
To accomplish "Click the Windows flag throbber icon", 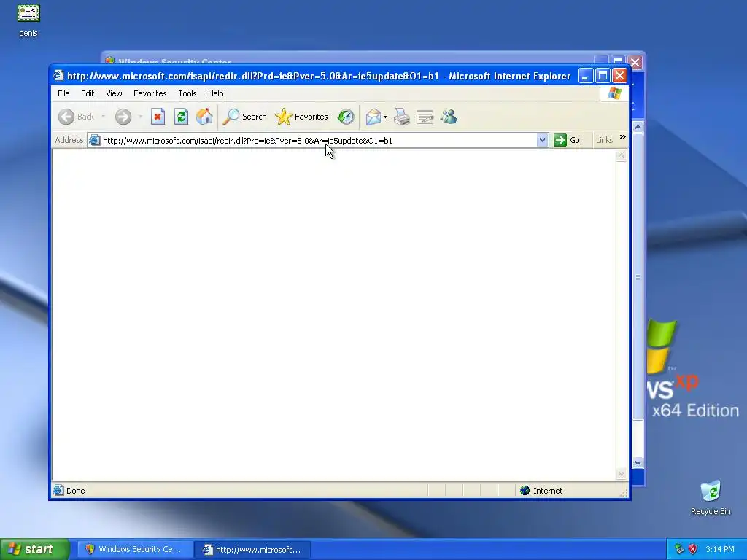I will pyautogui.click(x=614, y=93).
